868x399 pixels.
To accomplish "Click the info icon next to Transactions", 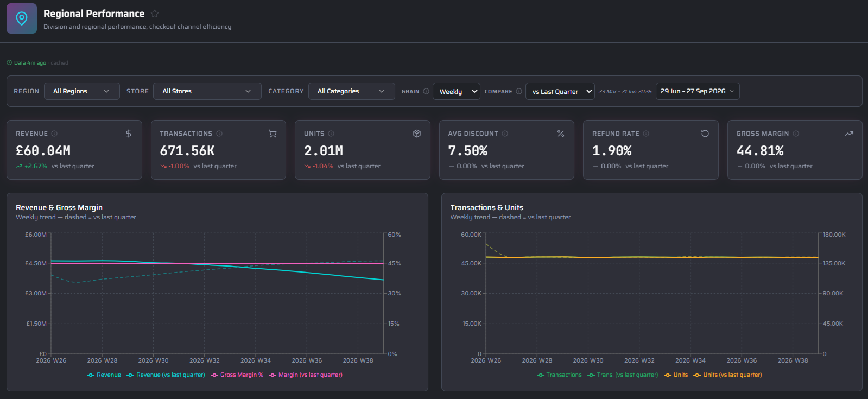I will [x=219, y=134].
